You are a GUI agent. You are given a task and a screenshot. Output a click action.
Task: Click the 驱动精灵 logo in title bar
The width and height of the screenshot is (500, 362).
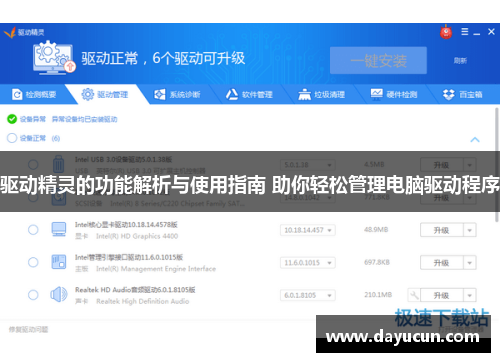click(x=24, y=32)
